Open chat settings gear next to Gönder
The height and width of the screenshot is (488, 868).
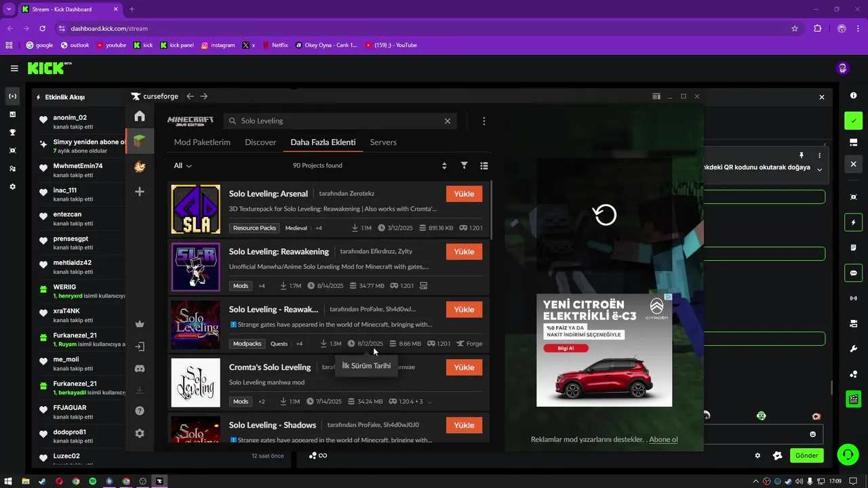(x=757, y=455)
